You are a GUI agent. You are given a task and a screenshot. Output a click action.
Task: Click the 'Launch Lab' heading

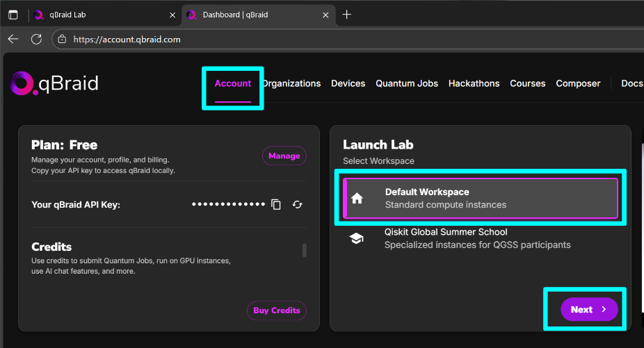[x=378, y=145]
